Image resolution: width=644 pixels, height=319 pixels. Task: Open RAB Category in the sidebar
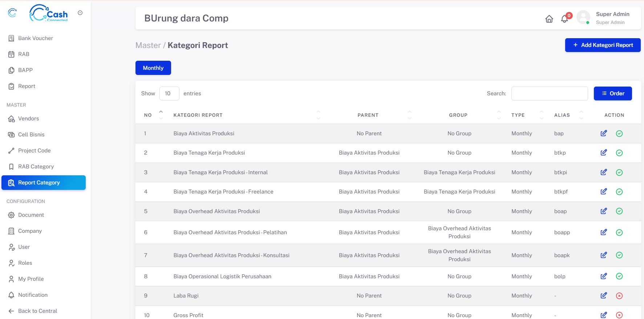point(36,167)
